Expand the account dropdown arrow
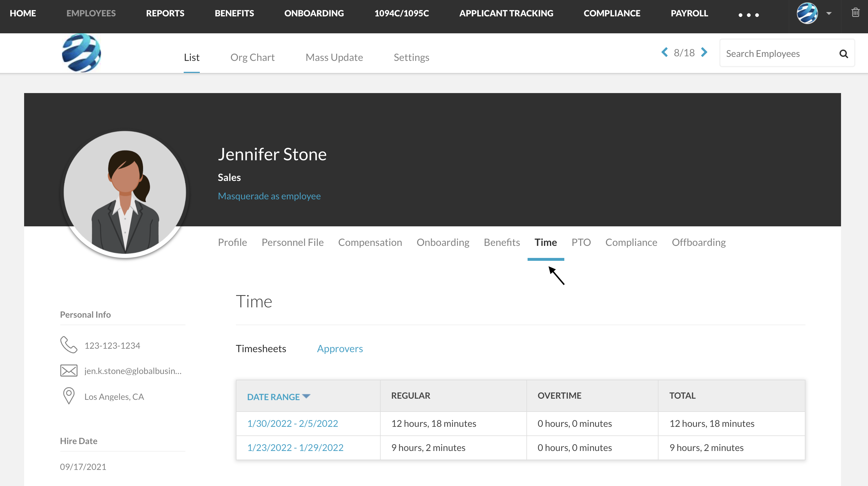 (x=829, y=14)
